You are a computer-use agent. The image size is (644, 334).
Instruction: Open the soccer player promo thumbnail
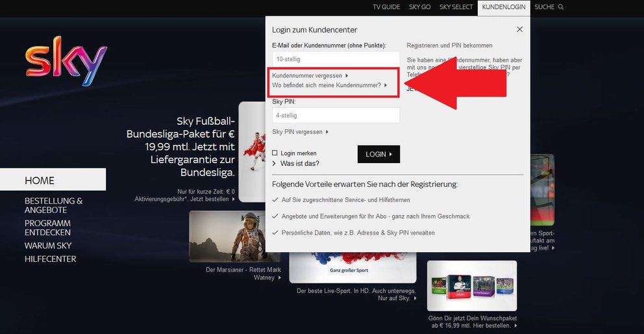coord(252,152)
